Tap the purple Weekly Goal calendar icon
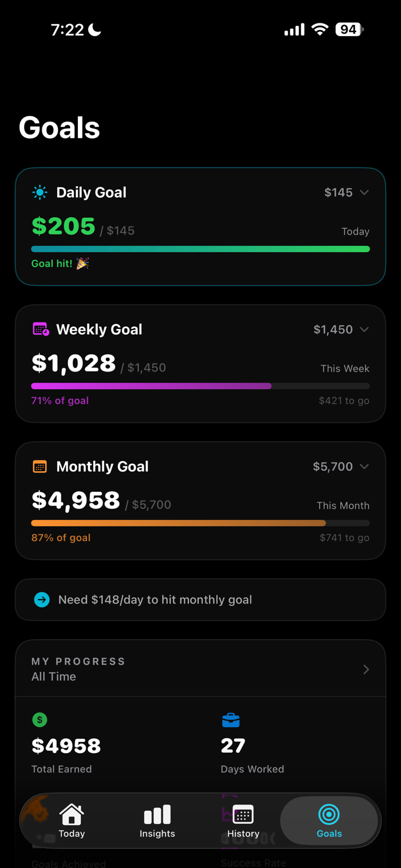The image size is (401, 868). point(41,330)
